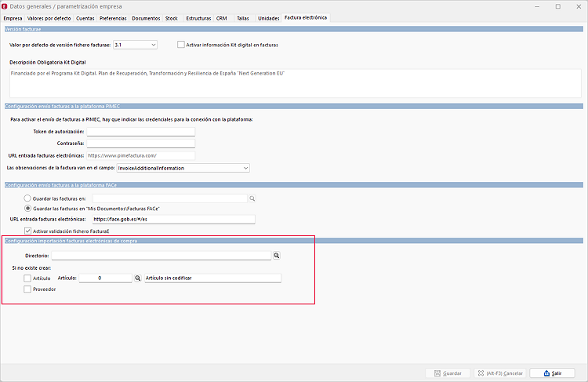Click the application logo in the title bar

pos(5,6)
